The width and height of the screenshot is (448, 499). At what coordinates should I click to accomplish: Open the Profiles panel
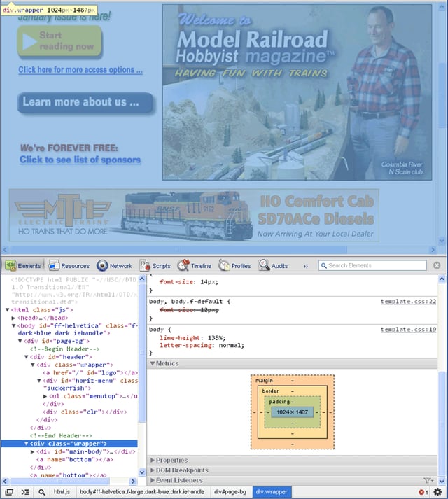point(234,265)
